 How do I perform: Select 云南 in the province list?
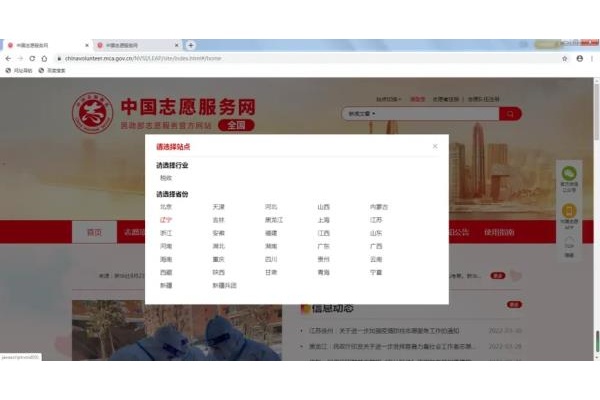point(376,259)
